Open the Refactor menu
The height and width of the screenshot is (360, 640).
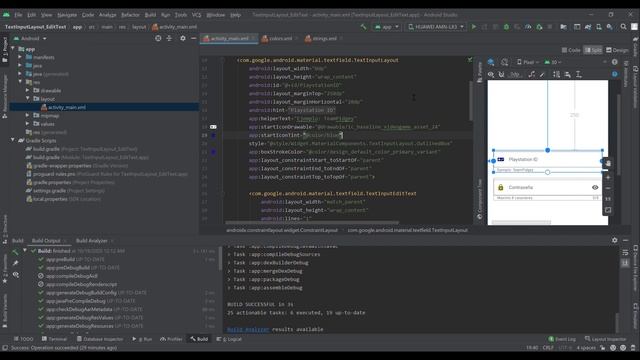tap(130, 15)
